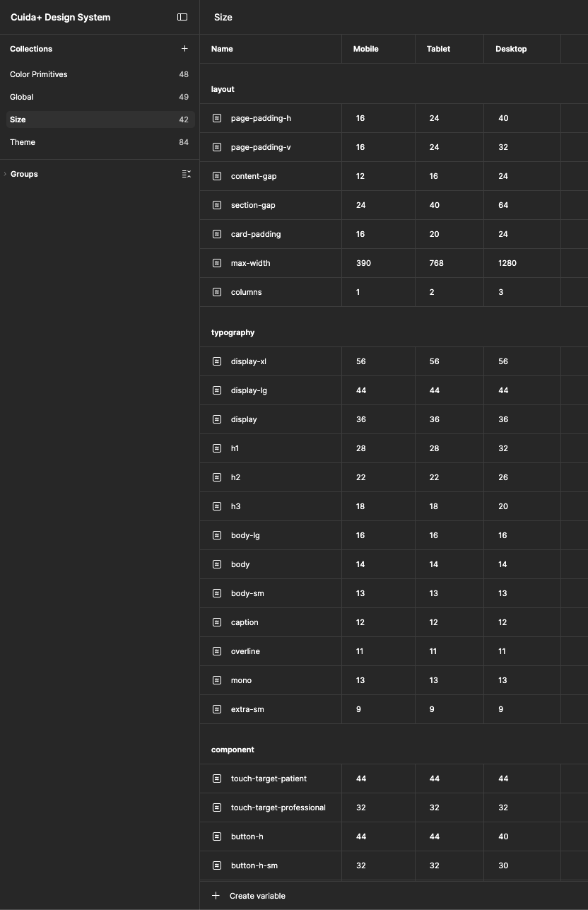Select the Size collection
Screen dimensions: 588x910
click(x=100, y=119)
